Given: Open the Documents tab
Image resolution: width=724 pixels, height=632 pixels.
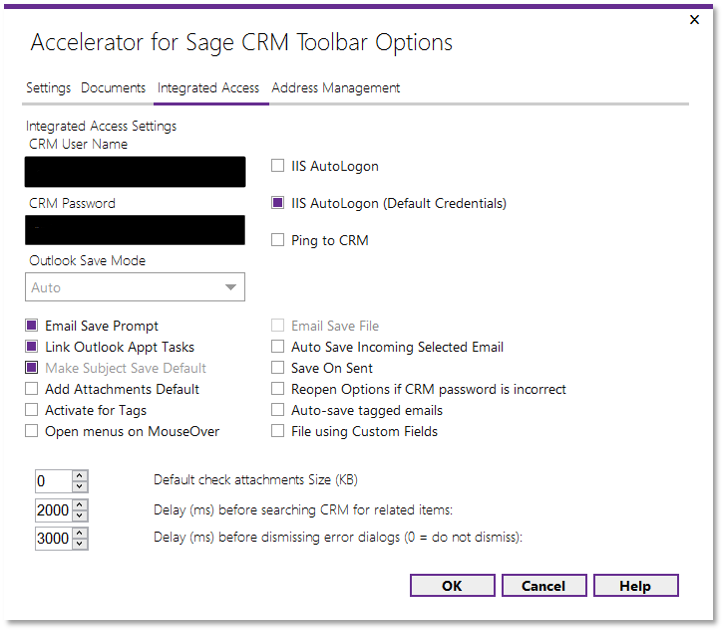Looking at the screenshot, I should click(113, 88).
